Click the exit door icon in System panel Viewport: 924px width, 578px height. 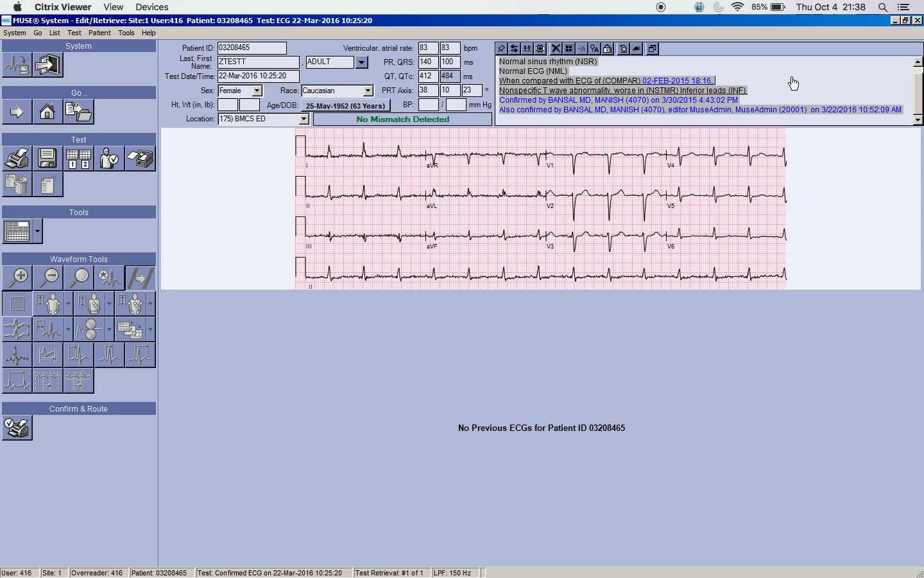48,65
